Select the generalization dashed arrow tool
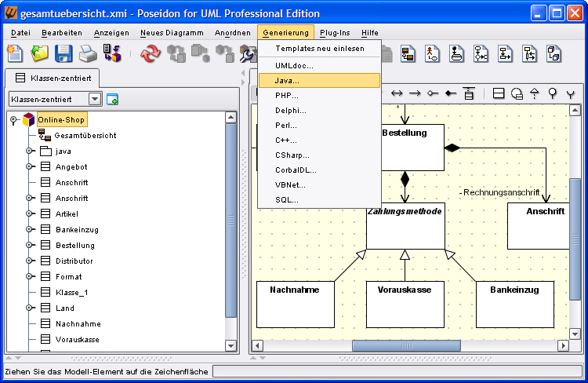 (x=535, y=93)
